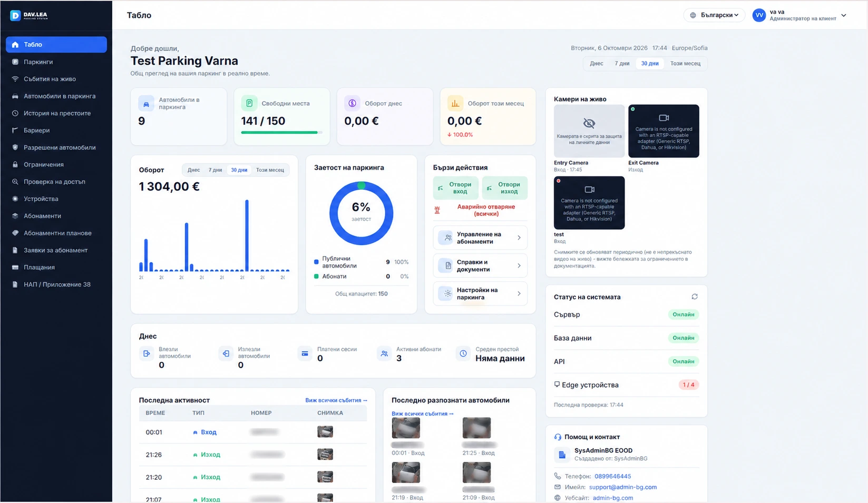Select the top 7 дни period tab
Viewport: 868px width, 503px height.
[622, 63]
